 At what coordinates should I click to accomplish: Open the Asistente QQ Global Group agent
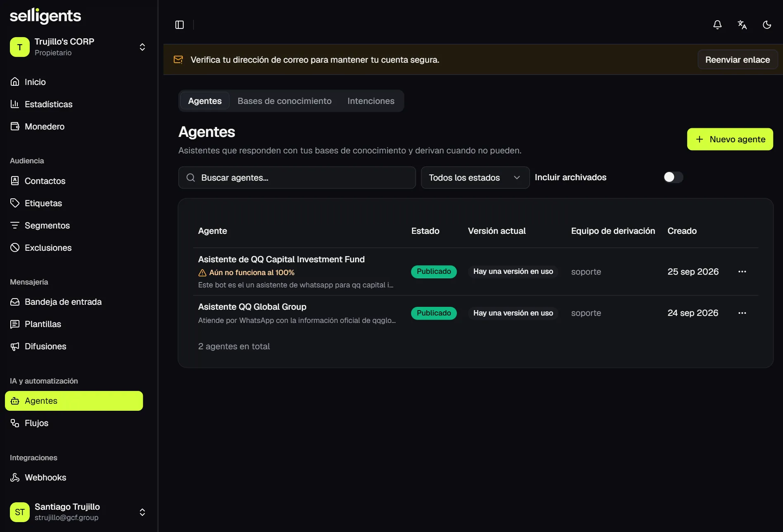(x=252, y=307)
